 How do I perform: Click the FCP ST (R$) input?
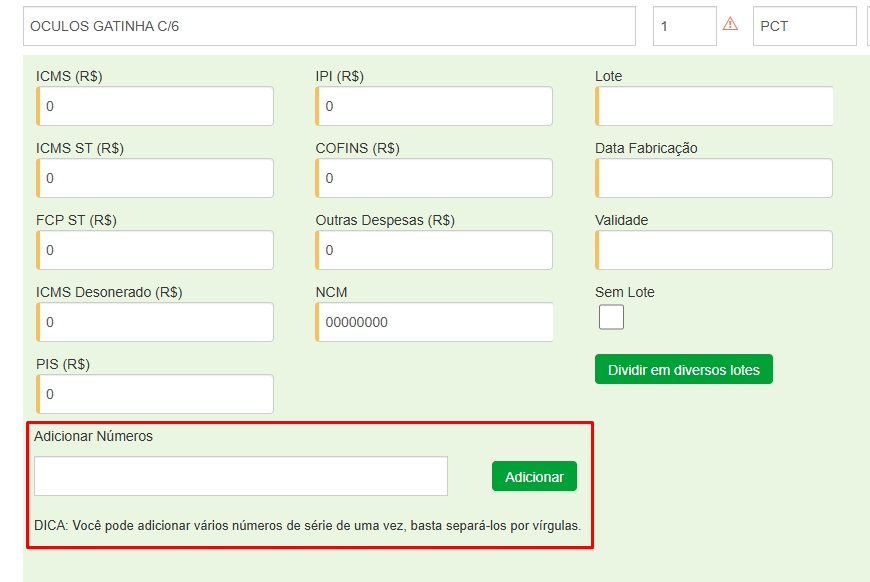point(156,250)
